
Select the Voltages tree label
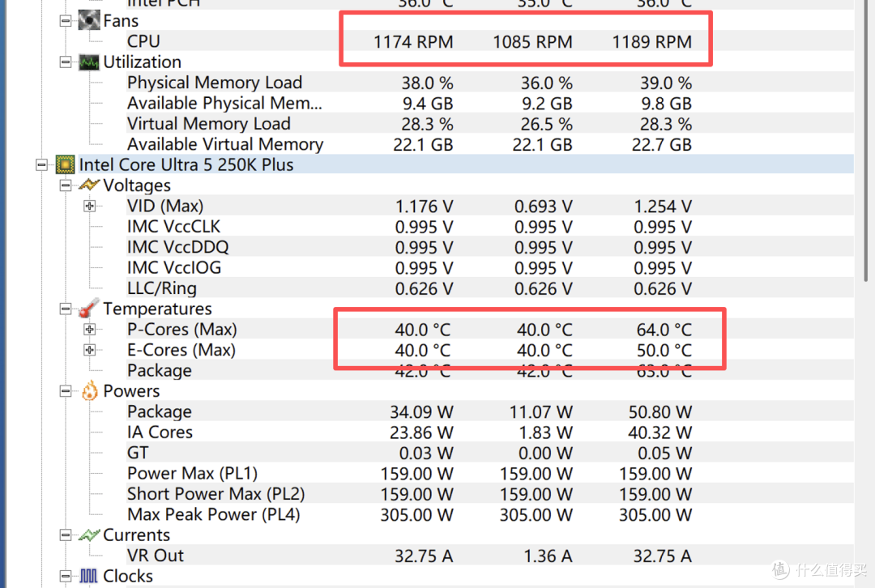tap(137, 185)
